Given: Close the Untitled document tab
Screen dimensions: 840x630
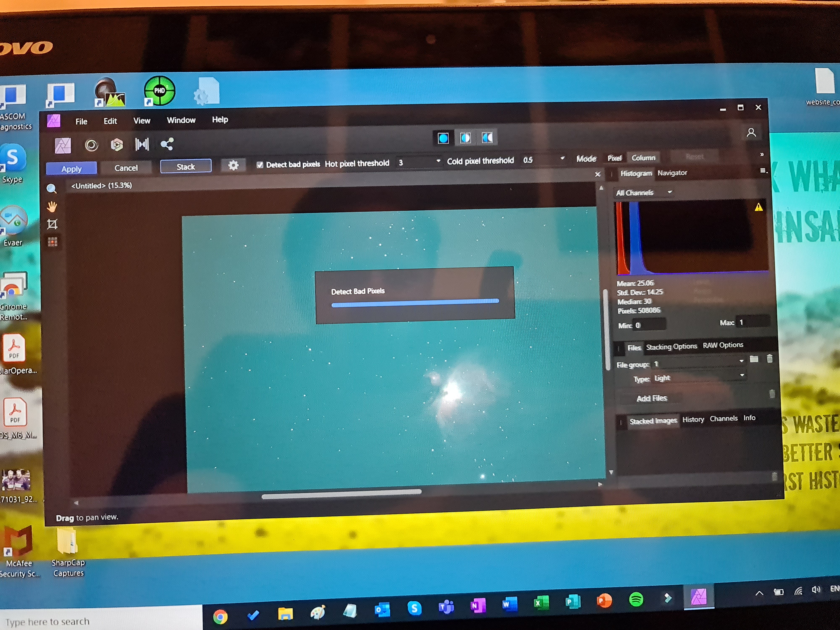Looking at the screenshot, I should pyautogui.click(x=597, y=174).
